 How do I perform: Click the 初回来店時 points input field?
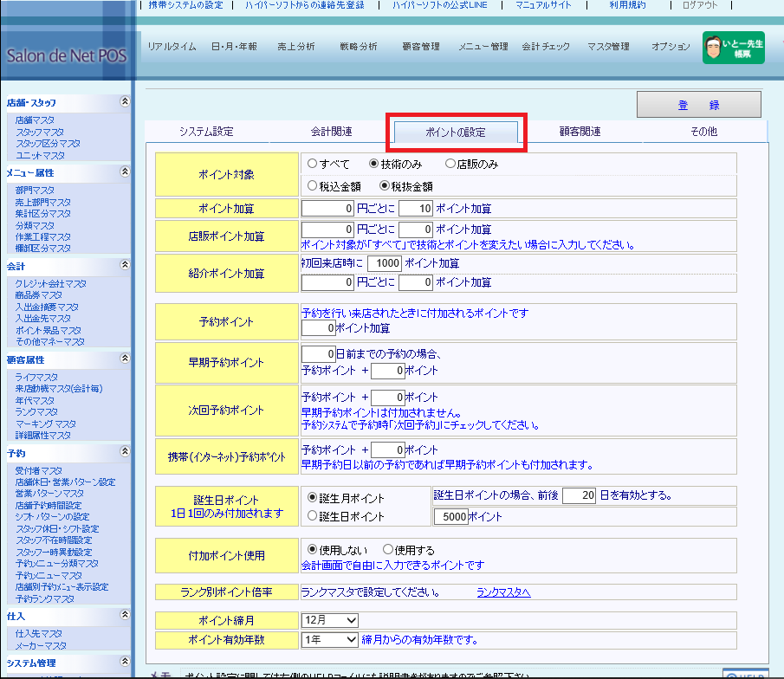pyautogui.click(x=384, y=263)
